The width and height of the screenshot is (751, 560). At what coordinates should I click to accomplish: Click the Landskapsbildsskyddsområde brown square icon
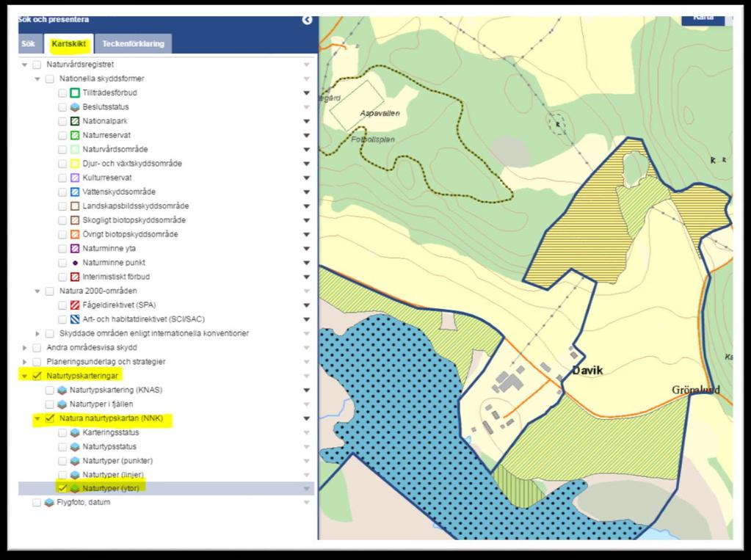coord(75,206)
